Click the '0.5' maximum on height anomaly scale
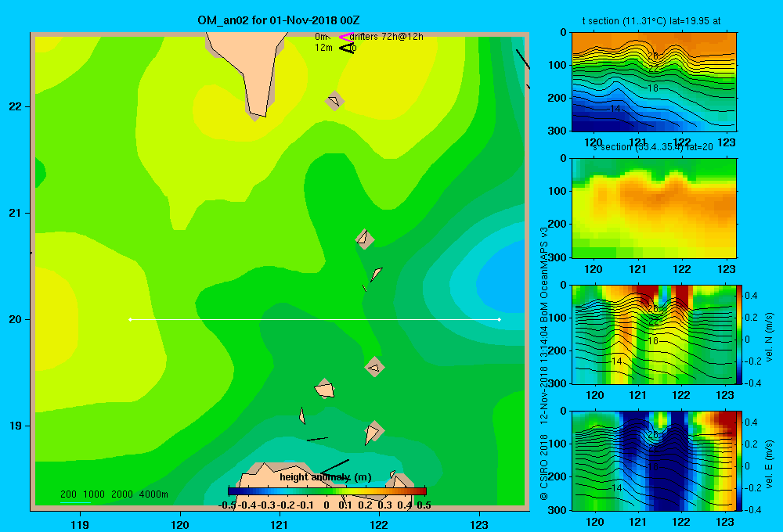Image resolution: width=783 pixels, height=532 pixels. (x=424, y=505)
